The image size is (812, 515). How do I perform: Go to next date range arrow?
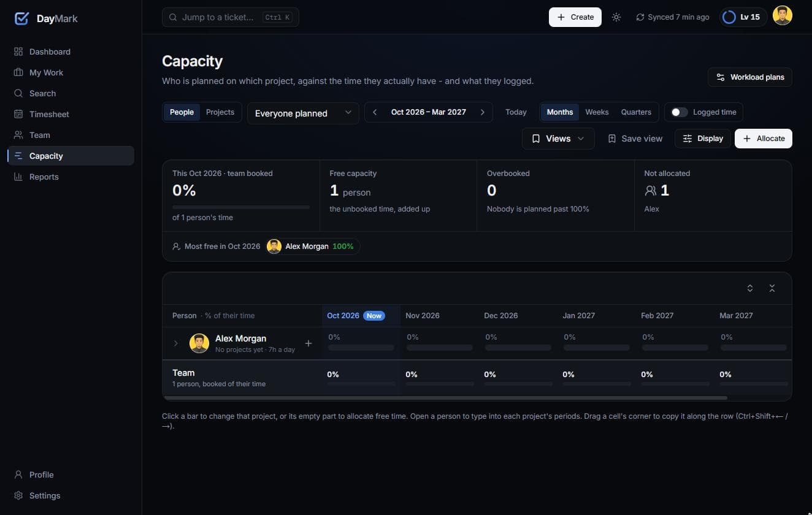click(x=483, y=112)
